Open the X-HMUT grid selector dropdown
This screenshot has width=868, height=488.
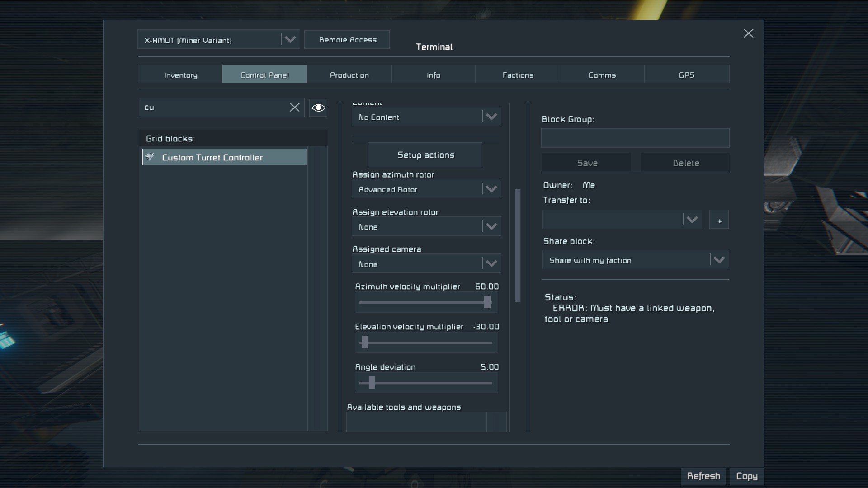click(x=289, y=40)
